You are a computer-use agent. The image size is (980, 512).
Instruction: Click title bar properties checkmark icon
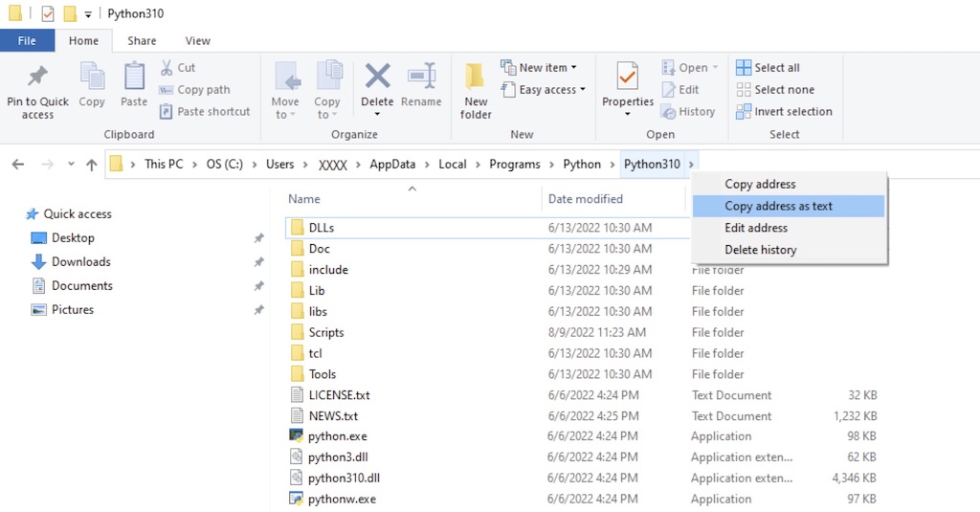[x=48, y=13]
